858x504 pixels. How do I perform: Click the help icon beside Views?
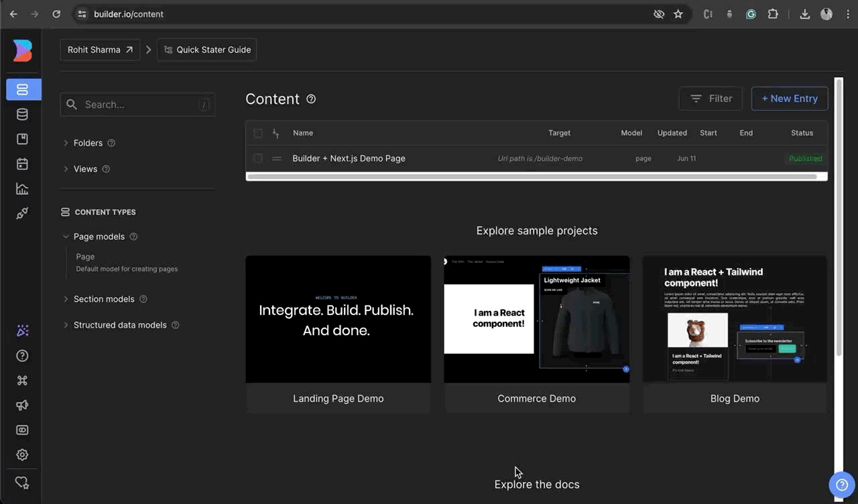tap(106, 169)
